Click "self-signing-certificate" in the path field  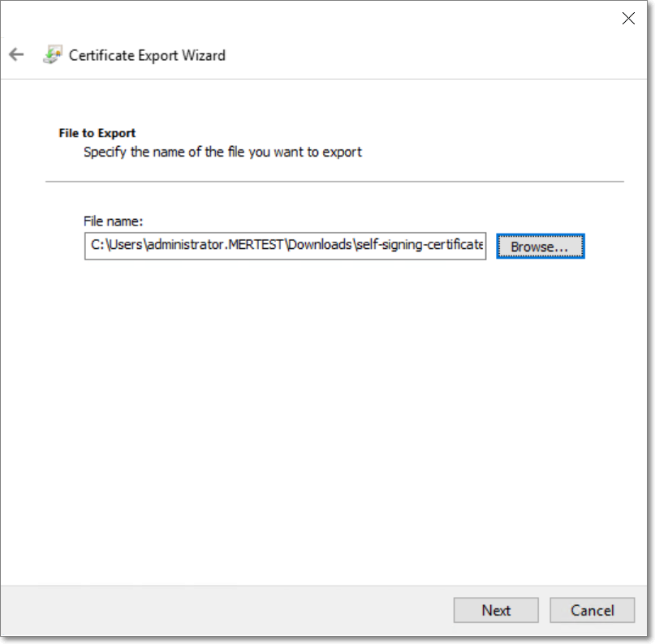pos(419,246)
